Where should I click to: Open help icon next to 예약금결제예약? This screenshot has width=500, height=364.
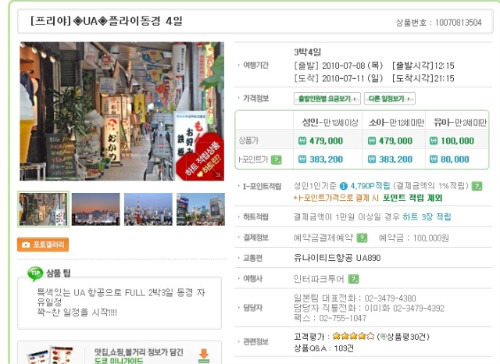pyautogui.click(x=362, y=238)
